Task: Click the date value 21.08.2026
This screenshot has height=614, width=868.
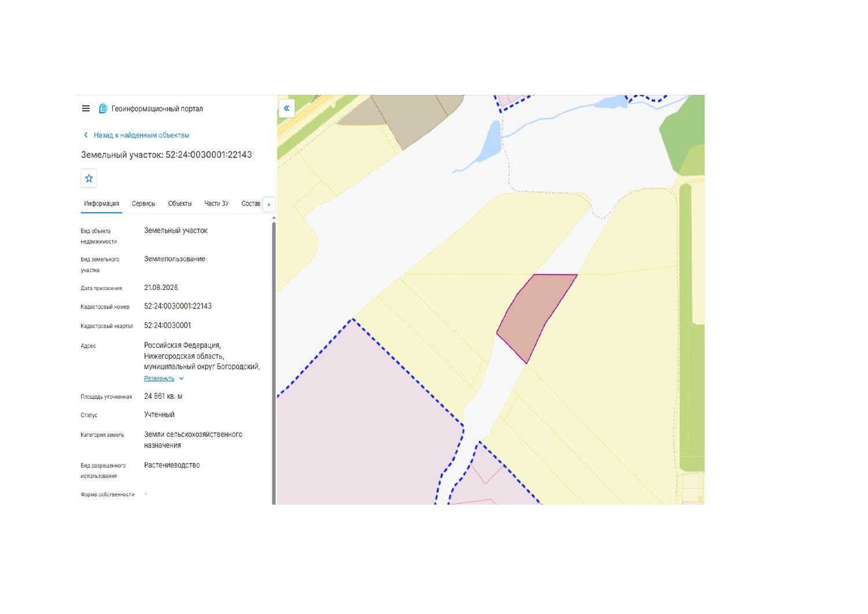Action: [x=161, y=288]
